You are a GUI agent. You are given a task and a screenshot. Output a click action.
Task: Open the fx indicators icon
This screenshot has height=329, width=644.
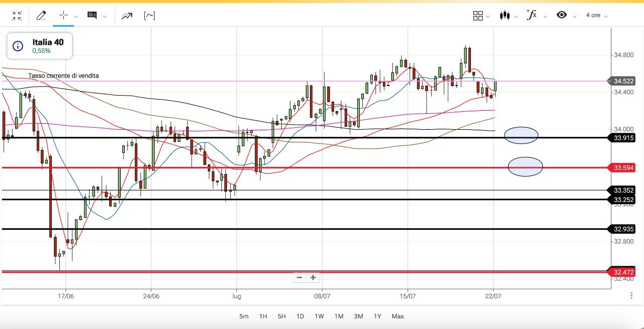(531, 15)
